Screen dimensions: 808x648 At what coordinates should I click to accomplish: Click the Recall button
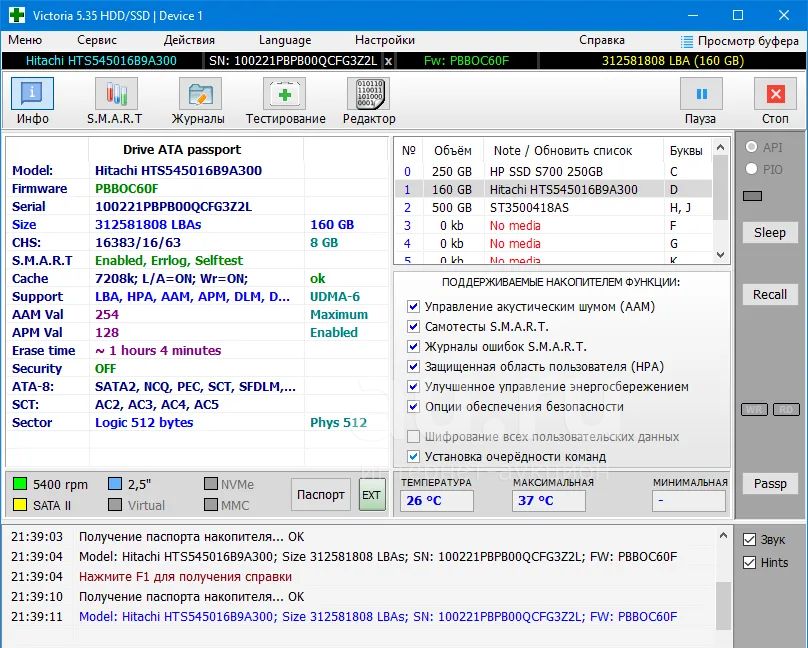tap(770, 295)
